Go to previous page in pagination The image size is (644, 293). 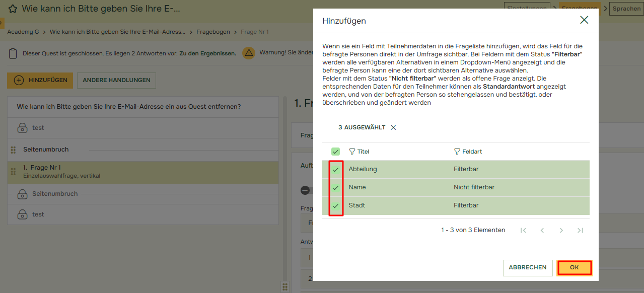coord(542,231)
